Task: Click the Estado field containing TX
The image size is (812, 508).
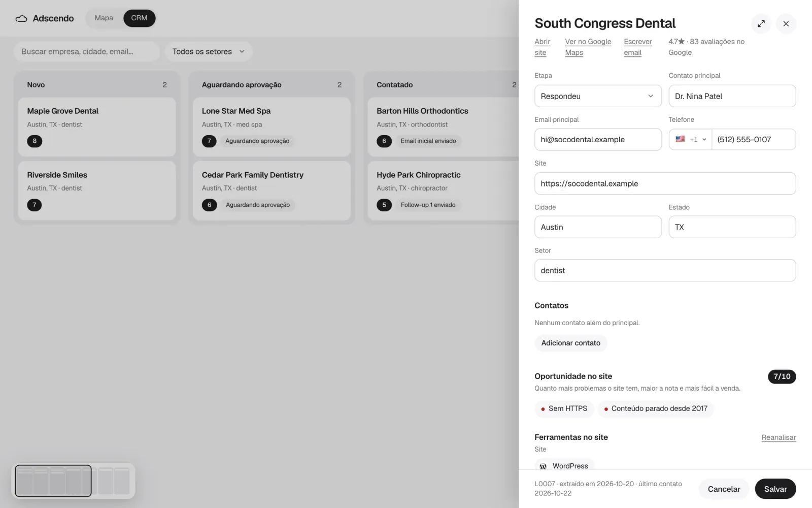Action: pos(732,227)
